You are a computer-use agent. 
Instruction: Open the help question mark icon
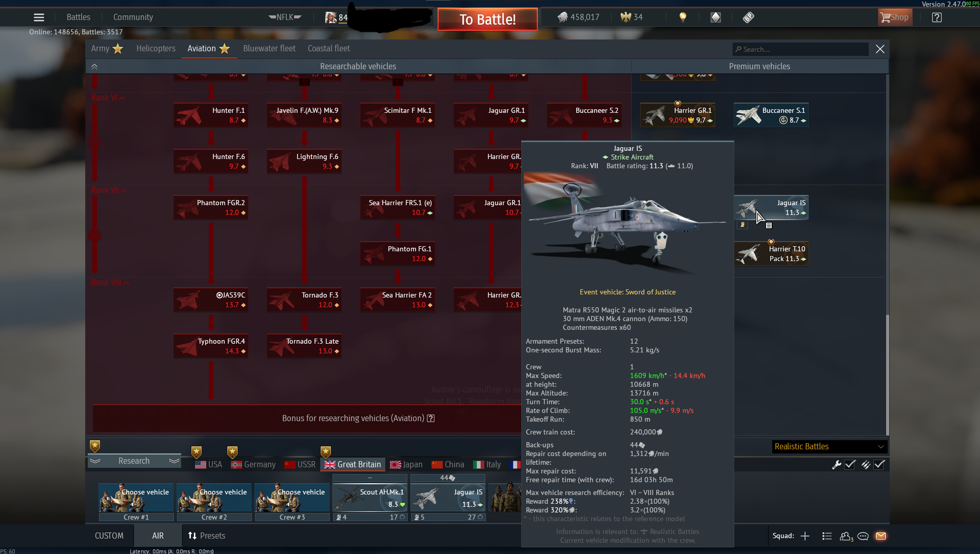(x=936, y=17)
